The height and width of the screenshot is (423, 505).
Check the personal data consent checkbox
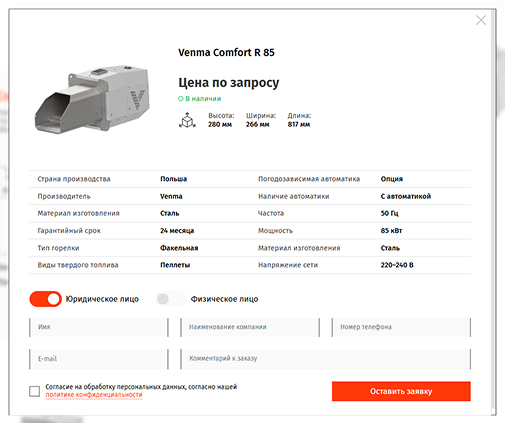[x=34, y=391]
